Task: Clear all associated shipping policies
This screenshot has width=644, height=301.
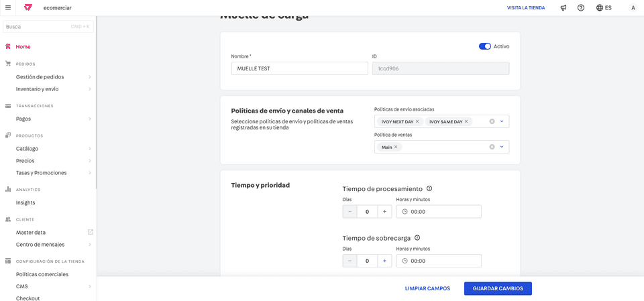Action: 492,121
